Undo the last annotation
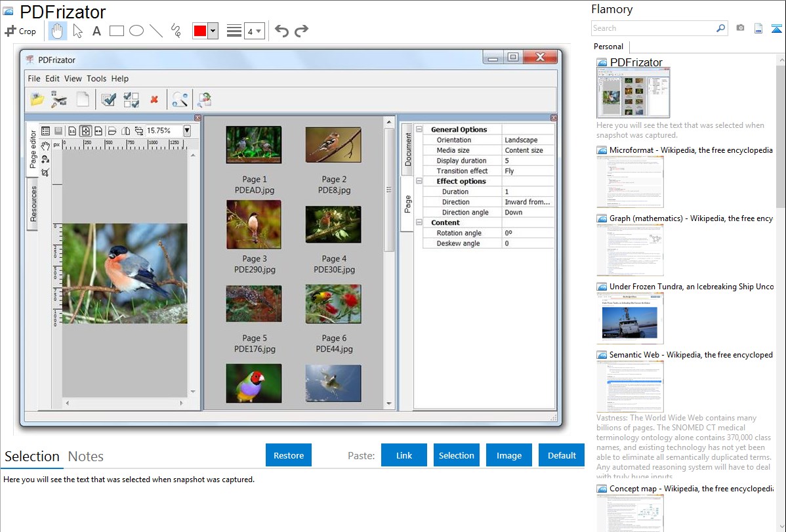Screen dimensions: 786x532 pos(281,31)
